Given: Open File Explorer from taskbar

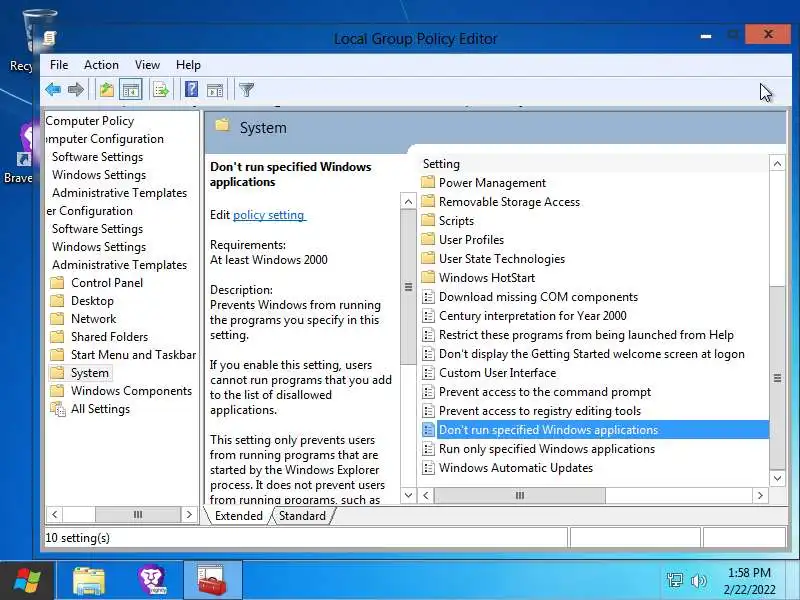Looking at the screenshot, I should (x=89, y=581).
